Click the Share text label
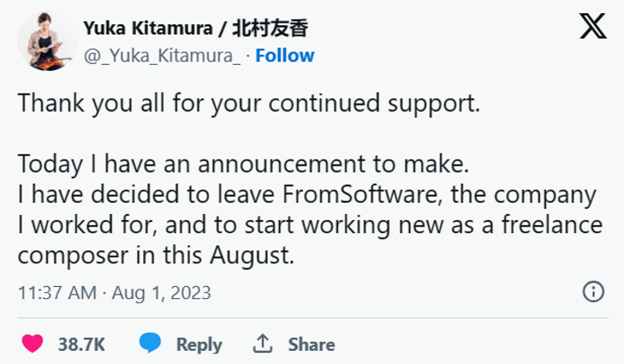The image size is (624, 364). [311, 344]
